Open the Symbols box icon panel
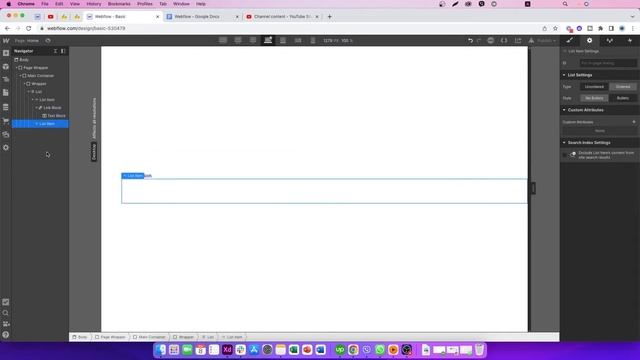 pos(6,67)
